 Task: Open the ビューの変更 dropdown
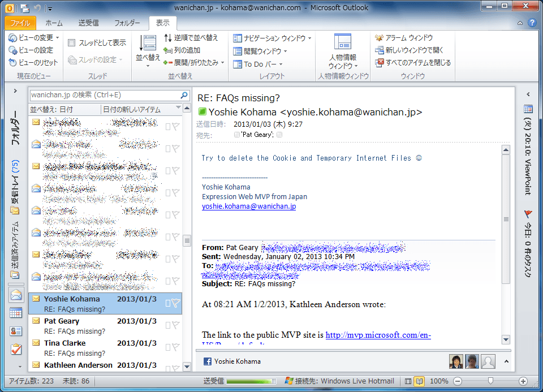33,37
